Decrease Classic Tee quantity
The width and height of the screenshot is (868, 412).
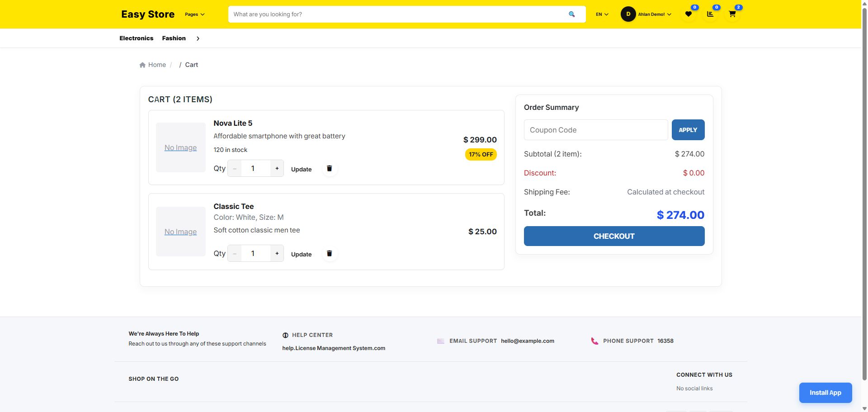[x=235, y=254]
